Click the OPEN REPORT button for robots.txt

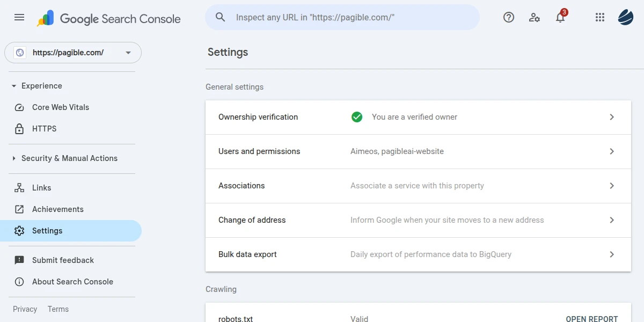591,318
